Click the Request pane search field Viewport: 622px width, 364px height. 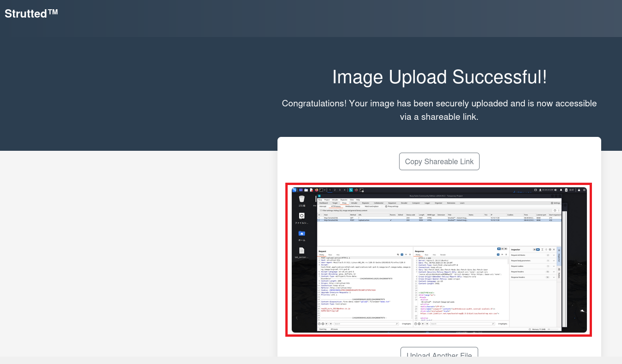pos(365,324)
